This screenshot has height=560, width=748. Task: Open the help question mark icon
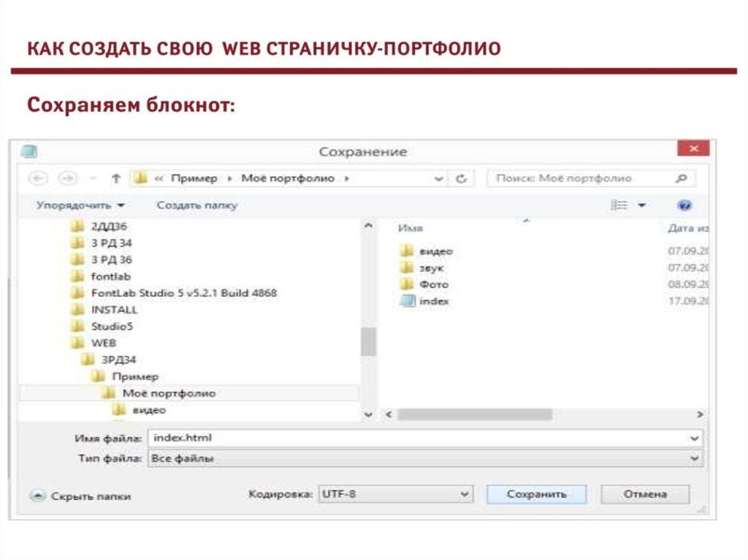click(684, 206)
